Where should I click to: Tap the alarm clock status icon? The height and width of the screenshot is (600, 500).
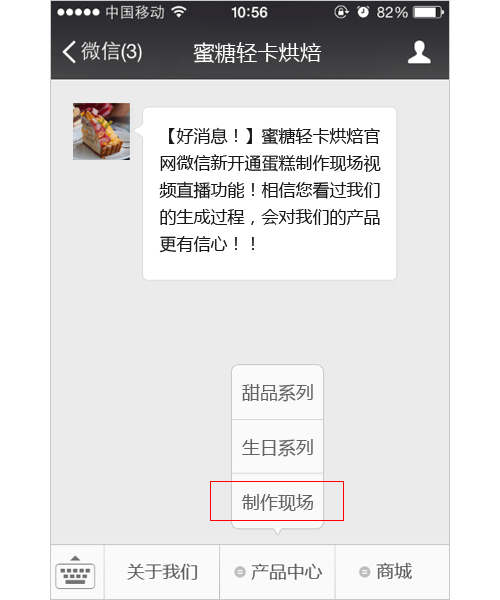click(x=363, y=12)
